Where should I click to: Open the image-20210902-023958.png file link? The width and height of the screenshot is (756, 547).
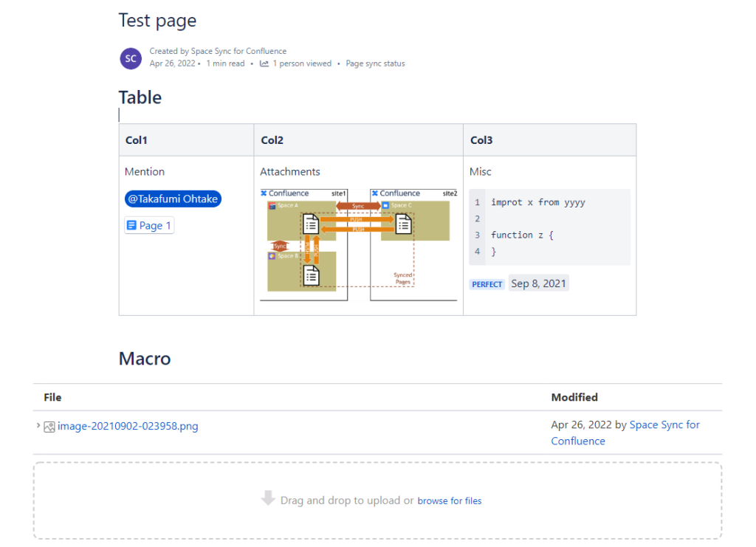[128, 426]
